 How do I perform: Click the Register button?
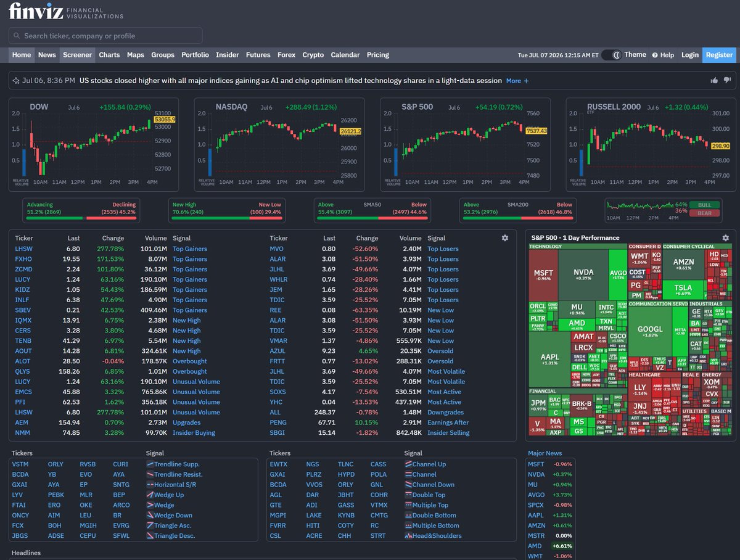719,55
